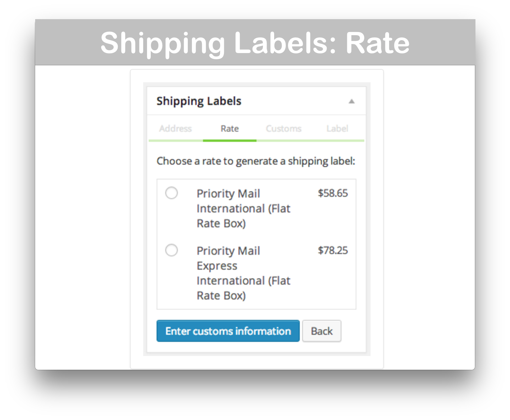Click the choose a rate instruction text
This screenshot has height=420, width=510.
(256, 161)
